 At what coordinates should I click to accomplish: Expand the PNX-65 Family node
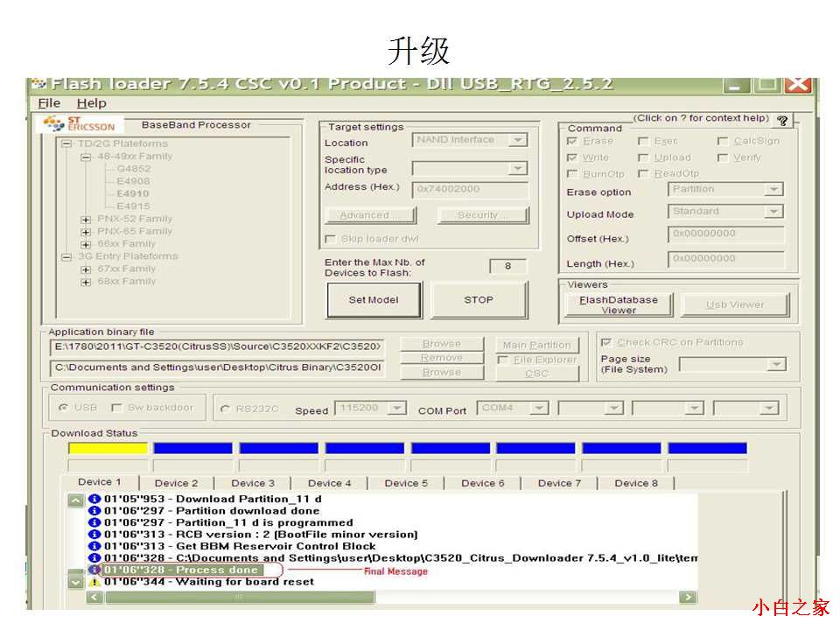coord(86,232)
